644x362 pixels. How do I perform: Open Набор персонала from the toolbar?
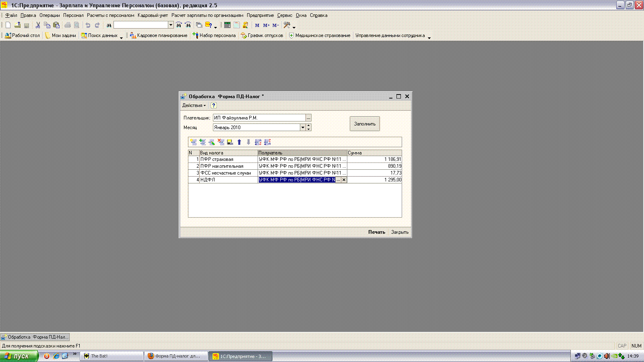click(214, 35)
